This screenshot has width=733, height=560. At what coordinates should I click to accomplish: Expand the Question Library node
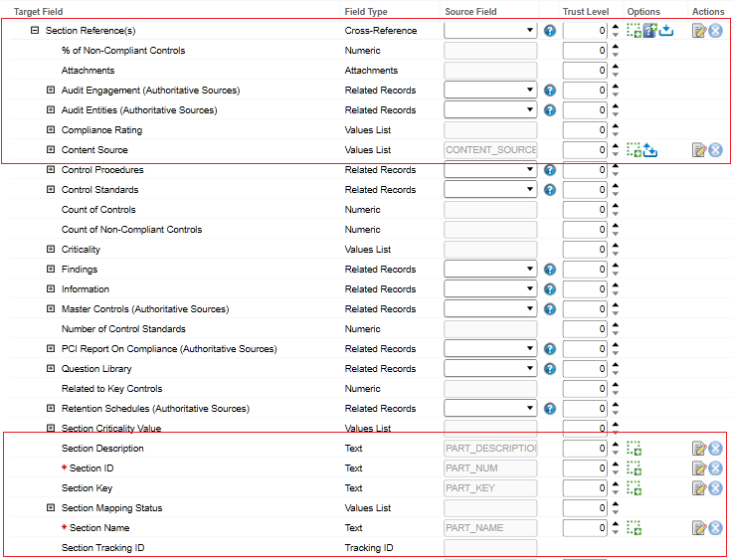pyautogui.click(x=51, y=368)
